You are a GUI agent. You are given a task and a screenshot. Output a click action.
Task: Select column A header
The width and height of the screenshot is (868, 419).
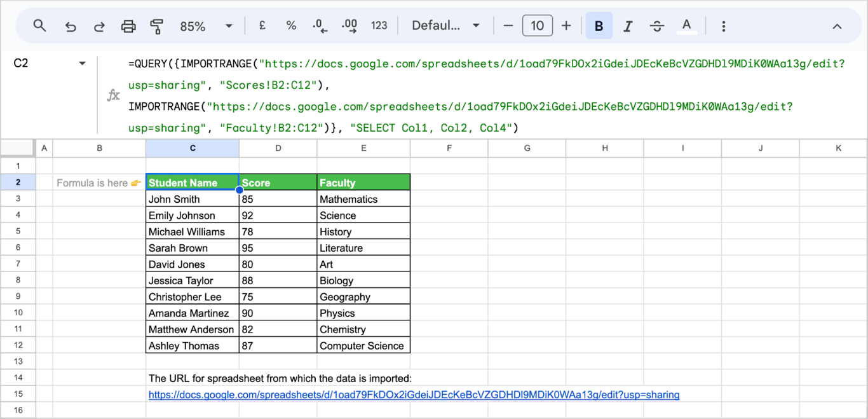pyautogui.click(x=44, y=148)
